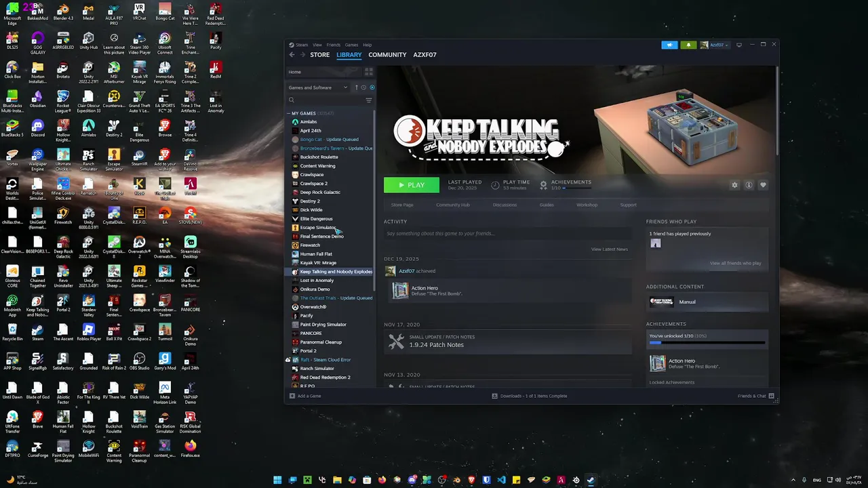868x488 pixels.
Task: Show hidden system tray icons chevron
Action: click(x=794, y=480)
